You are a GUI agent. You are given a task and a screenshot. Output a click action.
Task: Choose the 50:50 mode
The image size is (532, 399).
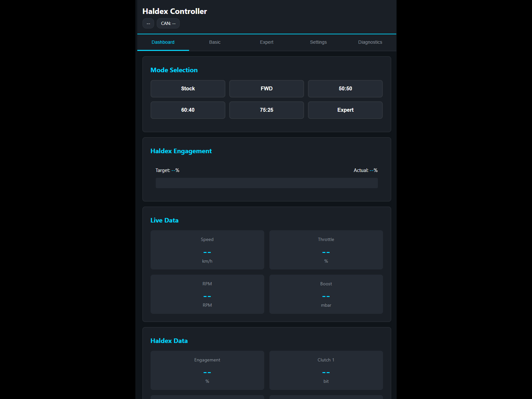click(345, 89)
